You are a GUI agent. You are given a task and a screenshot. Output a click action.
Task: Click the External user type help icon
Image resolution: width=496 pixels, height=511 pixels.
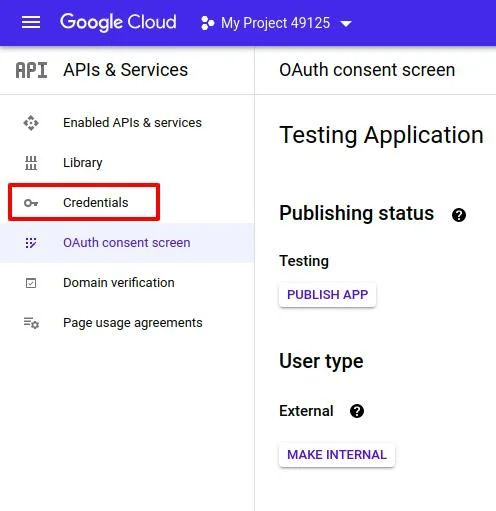click(357, 411)
